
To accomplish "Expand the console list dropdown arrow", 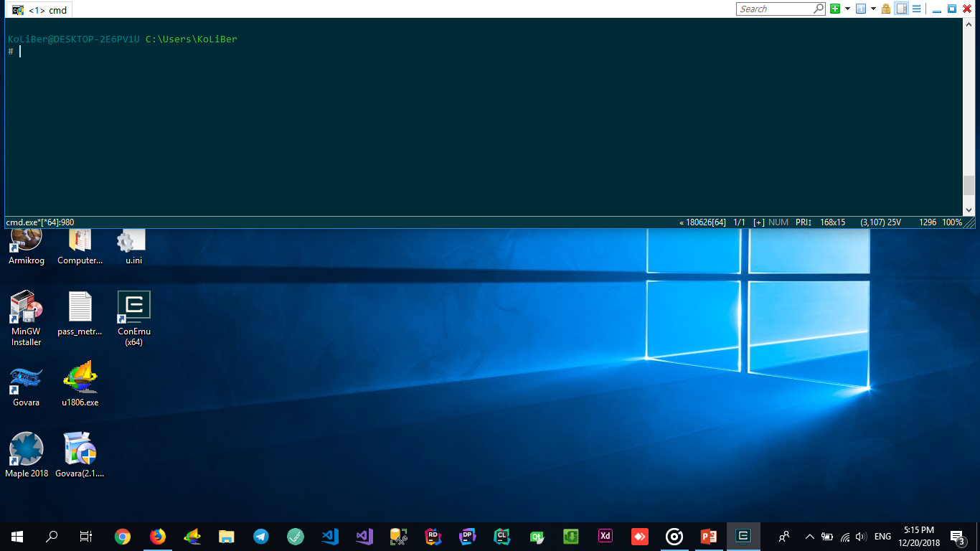I will [873, 9].
